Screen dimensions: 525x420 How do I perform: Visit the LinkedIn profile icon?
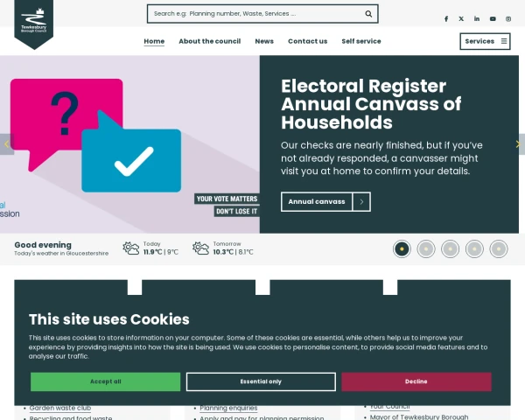[477, 18]
